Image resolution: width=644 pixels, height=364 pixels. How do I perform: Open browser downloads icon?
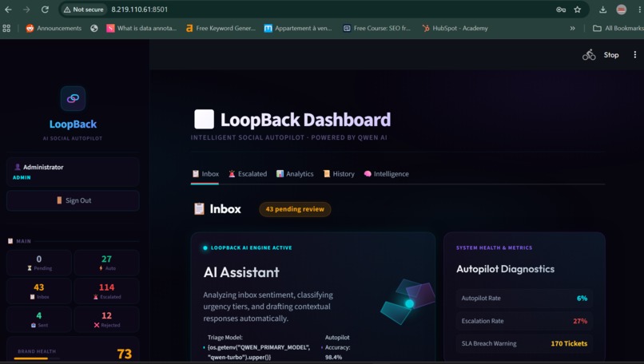coord(602,10)
